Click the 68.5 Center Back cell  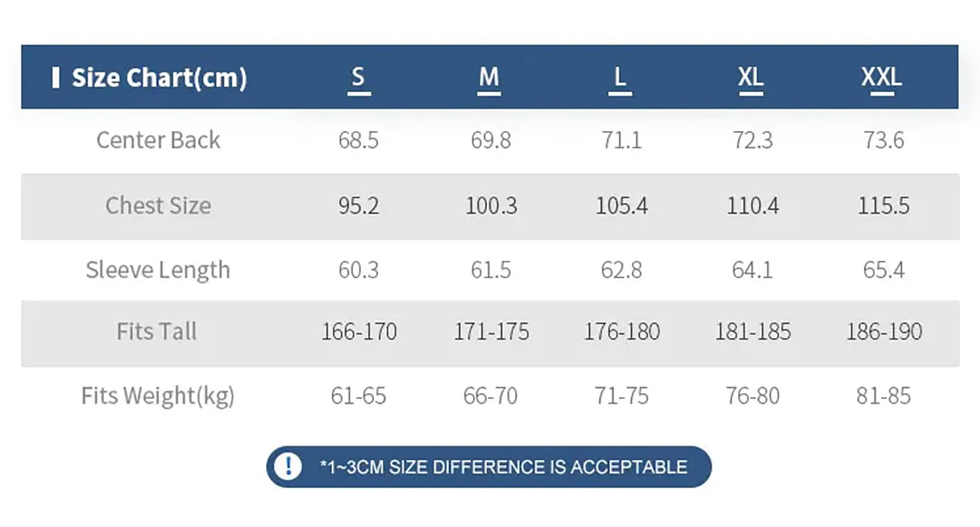(x=358, y=140)
